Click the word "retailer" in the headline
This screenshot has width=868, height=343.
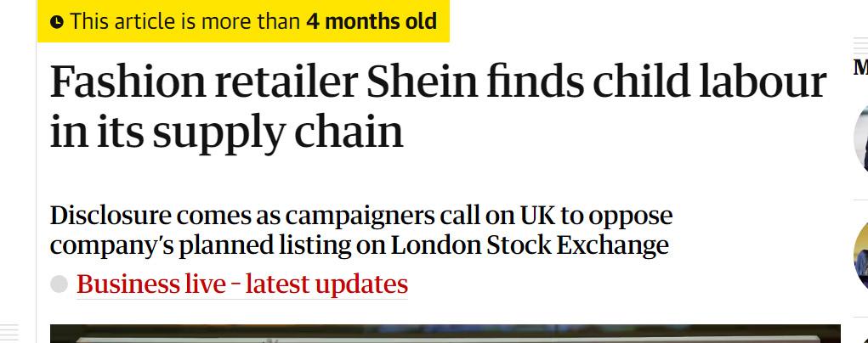pos(284,82)
